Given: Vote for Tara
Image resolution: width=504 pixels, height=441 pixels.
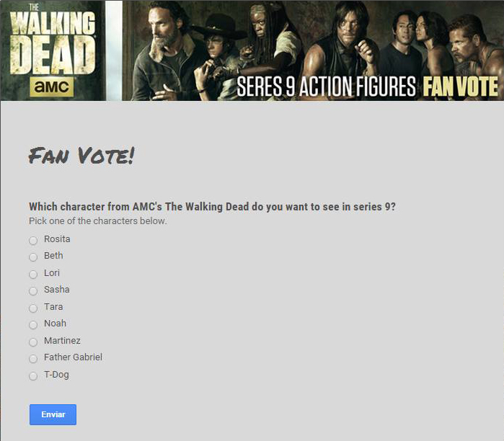Looking at the screenshot, I should [x=33, y=308].
